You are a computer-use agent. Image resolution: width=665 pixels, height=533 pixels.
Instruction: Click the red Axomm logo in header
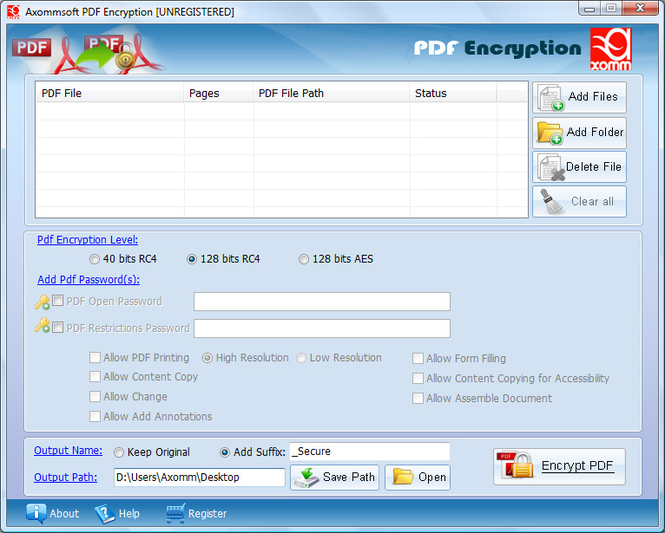pos(611,49)
